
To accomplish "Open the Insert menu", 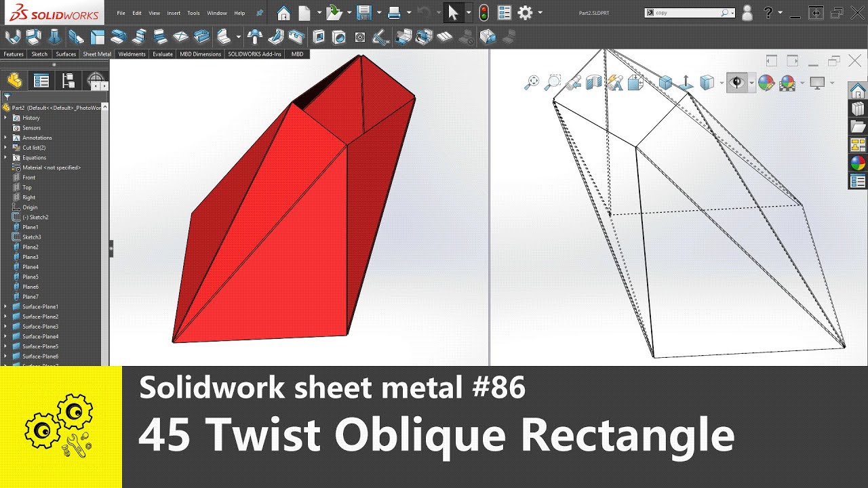I will [174, 13].
